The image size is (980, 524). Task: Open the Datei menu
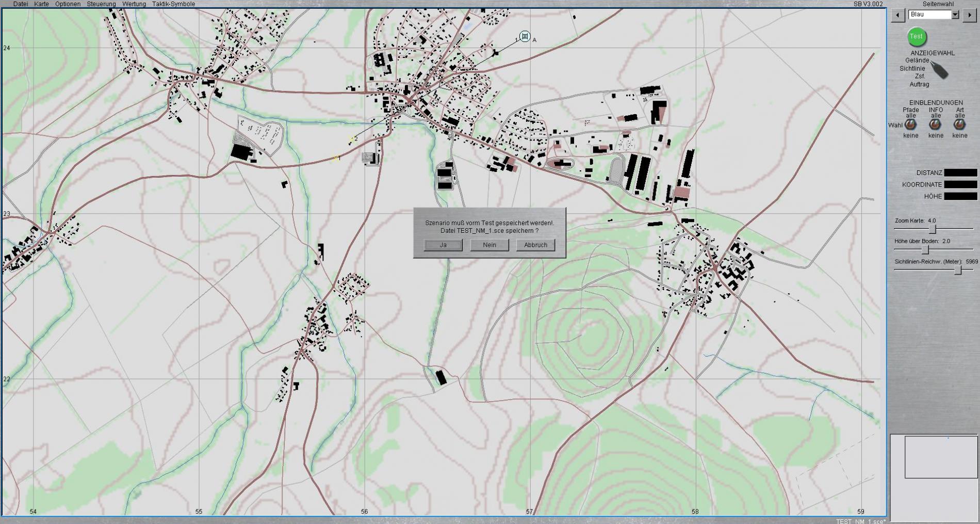tap(21, 4)
